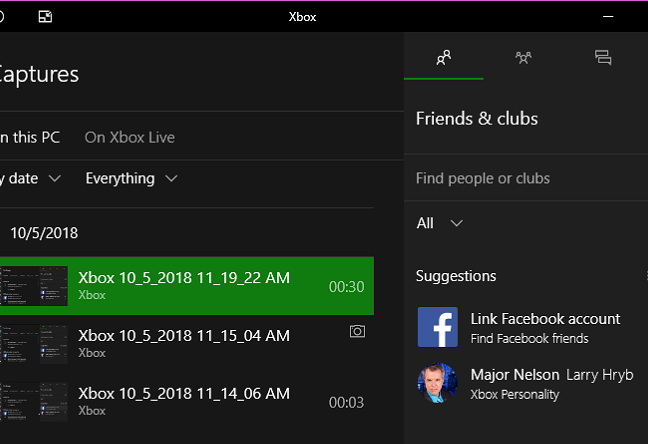Click the Facebook logo icon
Screen dimensions: 648x444
coord(438,327)
